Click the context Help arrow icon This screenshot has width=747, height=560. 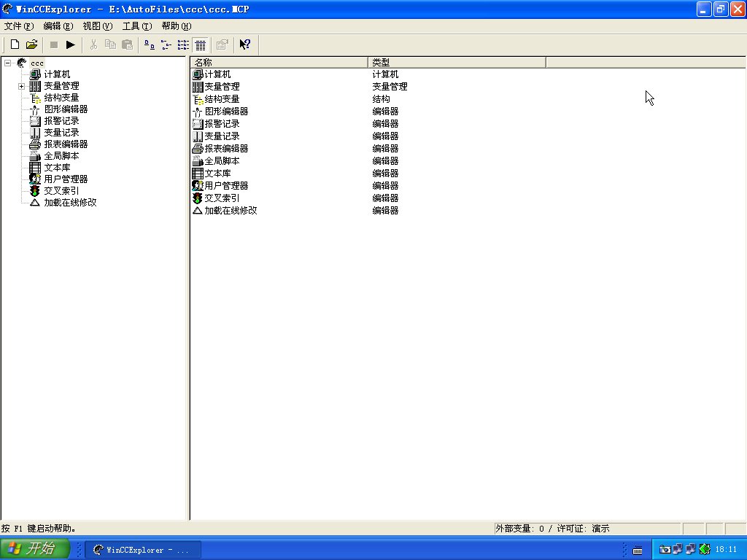245,44
